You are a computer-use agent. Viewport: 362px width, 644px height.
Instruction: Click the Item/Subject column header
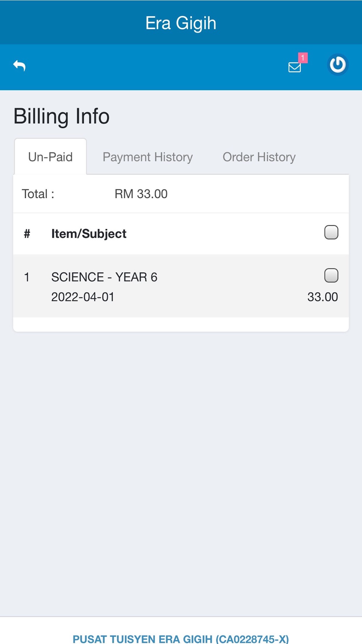click(x=89, y=234)
